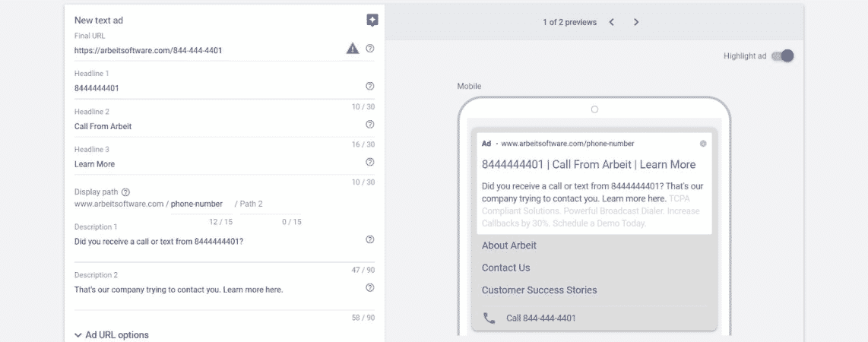Turn off the Highlight ad toggle
Viewport: 868px width, 342px height.
(783, 56)
